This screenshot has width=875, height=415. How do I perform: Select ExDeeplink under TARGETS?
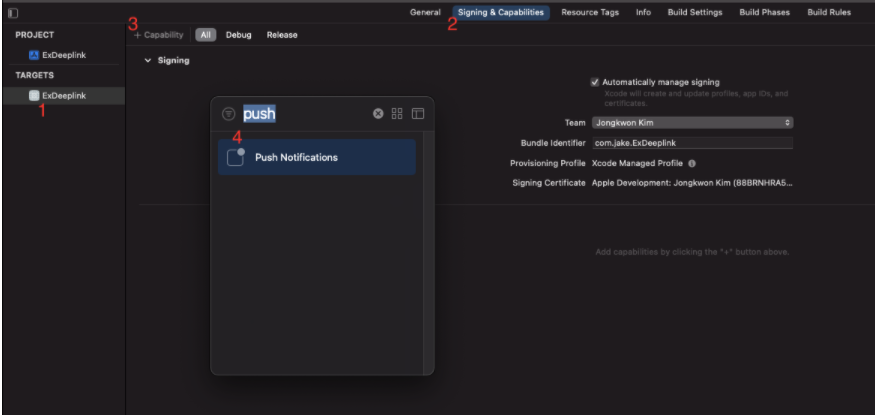point(63,95)
